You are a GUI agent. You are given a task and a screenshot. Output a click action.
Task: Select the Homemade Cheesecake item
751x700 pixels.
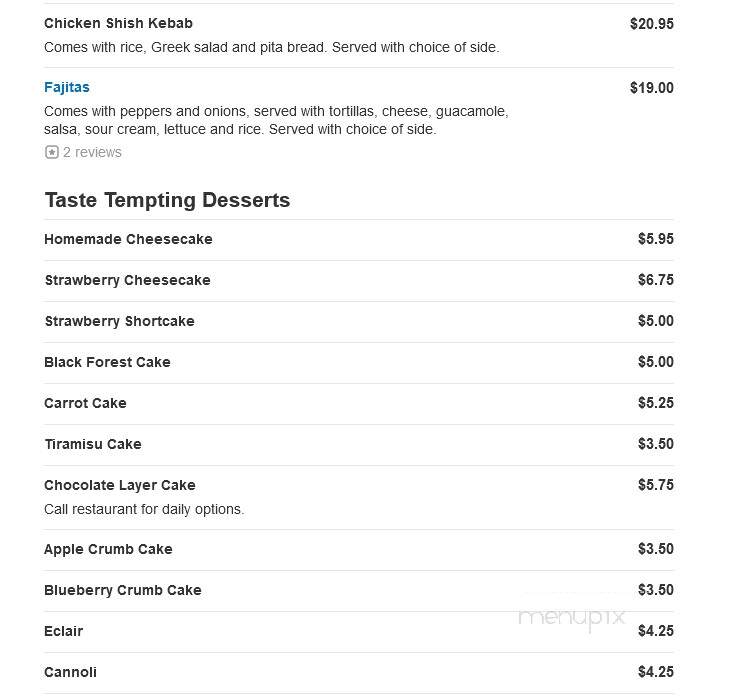(x=128, y=239)
